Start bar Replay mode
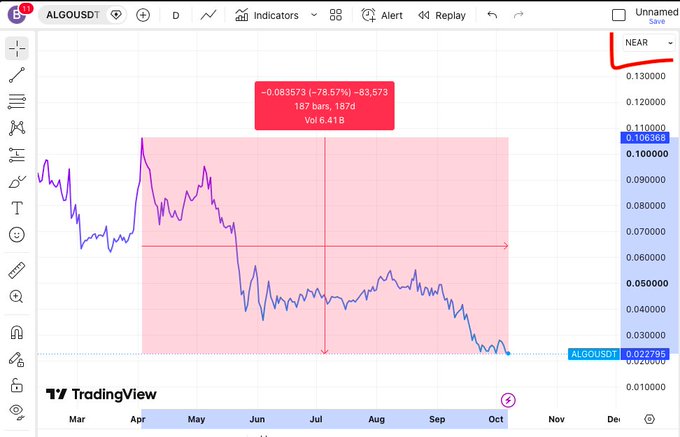 pos(442,15)
